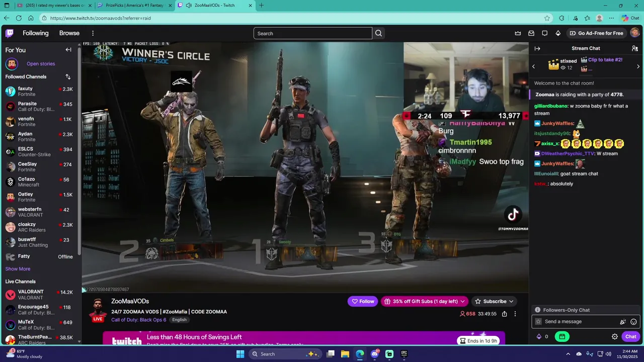The width and height of the screenshot is (644, 362).
Task: Expand the gift subs discount dropdown
Action: [x=462, y=301]
